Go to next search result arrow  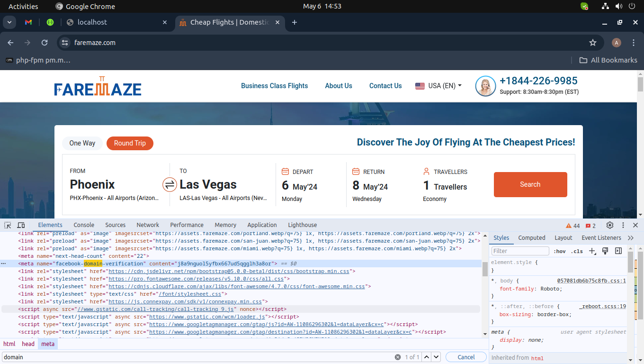[436, 357]
